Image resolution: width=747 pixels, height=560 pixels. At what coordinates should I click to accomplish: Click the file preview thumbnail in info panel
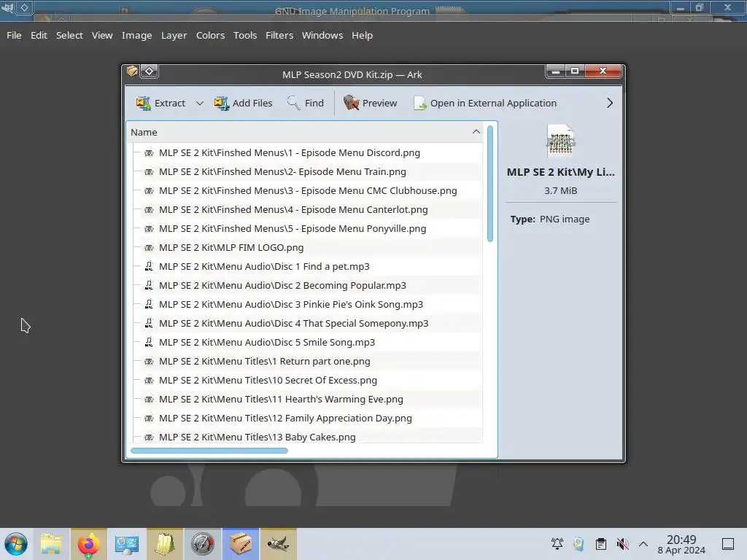[x=561, y=141]
